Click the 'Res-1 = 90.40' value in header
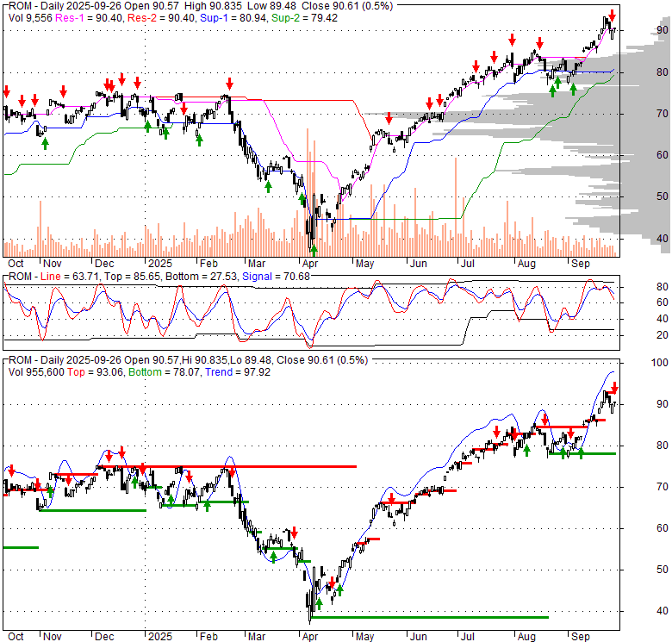The width and height of the screenshot is (672, 642). 89,18
